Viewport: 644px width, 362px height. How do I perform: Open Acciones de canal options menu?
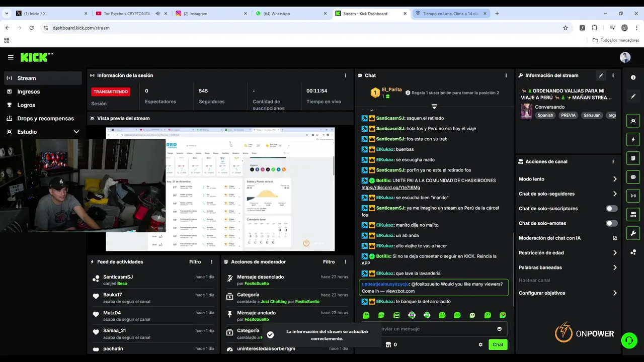point(613,161)
